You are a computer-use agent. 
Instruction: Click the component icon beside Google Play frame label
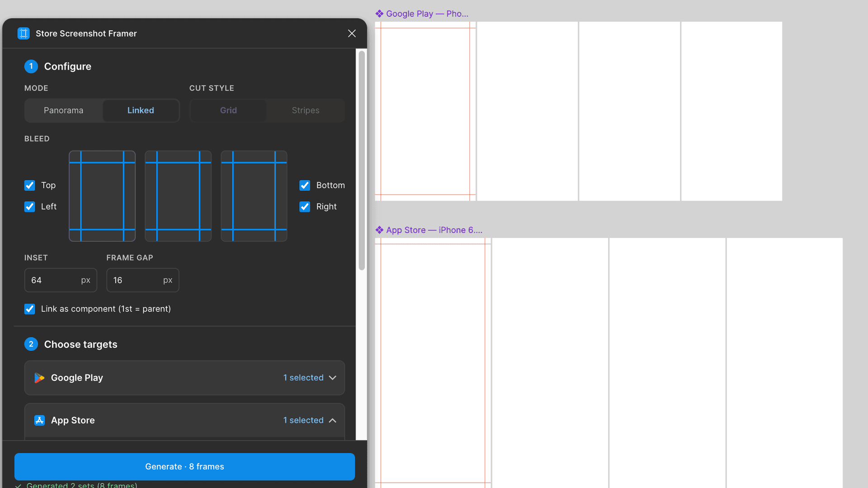(x=379, y=14)
